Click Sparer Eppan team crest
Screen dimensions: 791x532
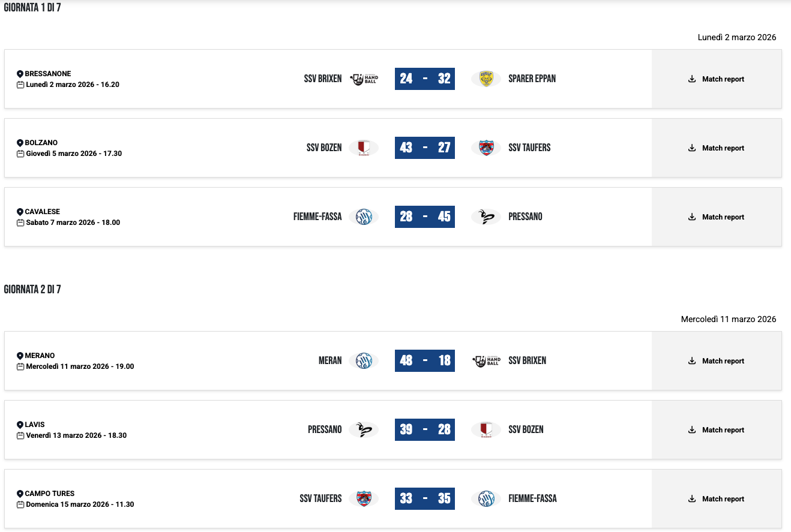click(x=486, y=79)
